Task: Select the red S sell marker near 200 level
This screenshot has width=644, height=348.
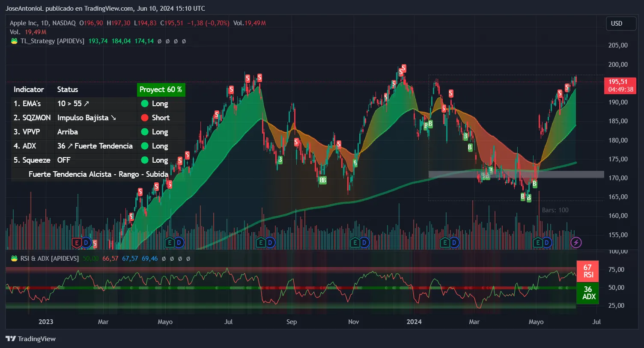Action: [402, 68]
